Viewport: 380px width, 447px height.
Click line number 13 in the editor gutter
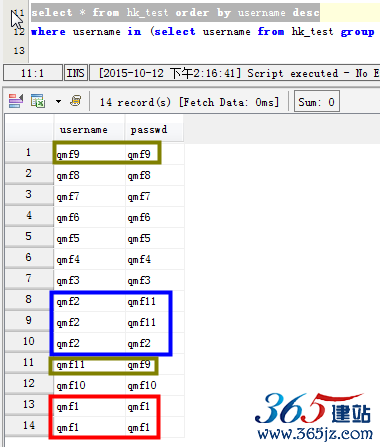tap(19, 51)
